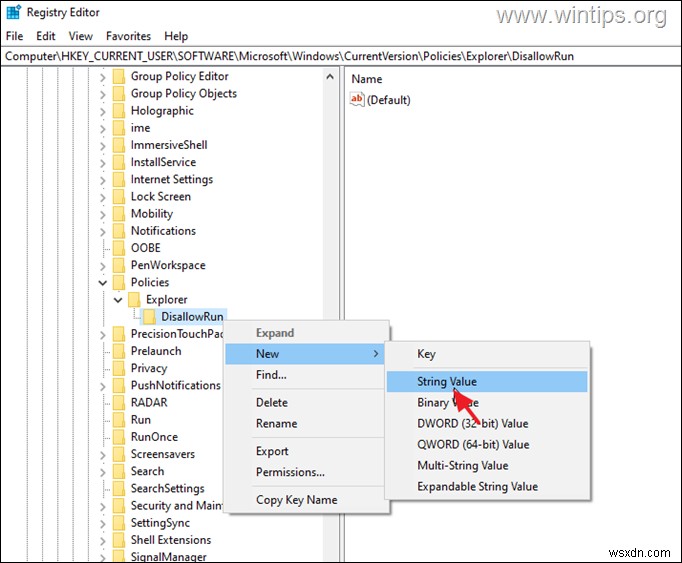Click the OOBE folder icon
Screen dimensions: 682x563
tap(119, 248)
